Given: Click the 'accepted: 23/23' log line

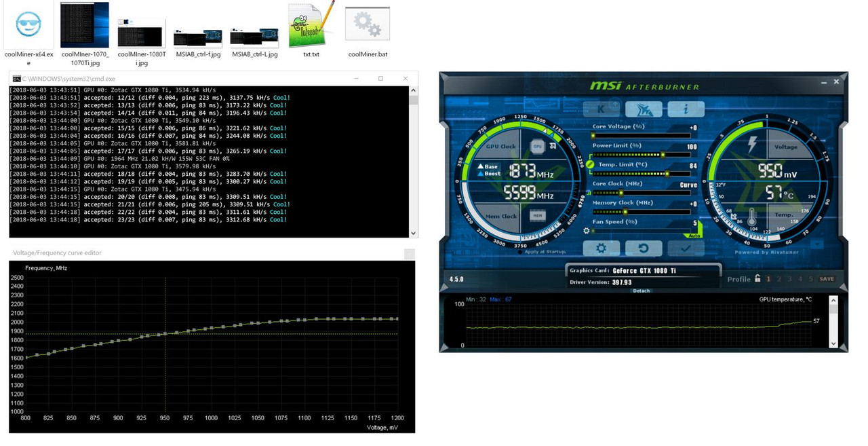Looking at the screenshot, I should pos(150,219).
